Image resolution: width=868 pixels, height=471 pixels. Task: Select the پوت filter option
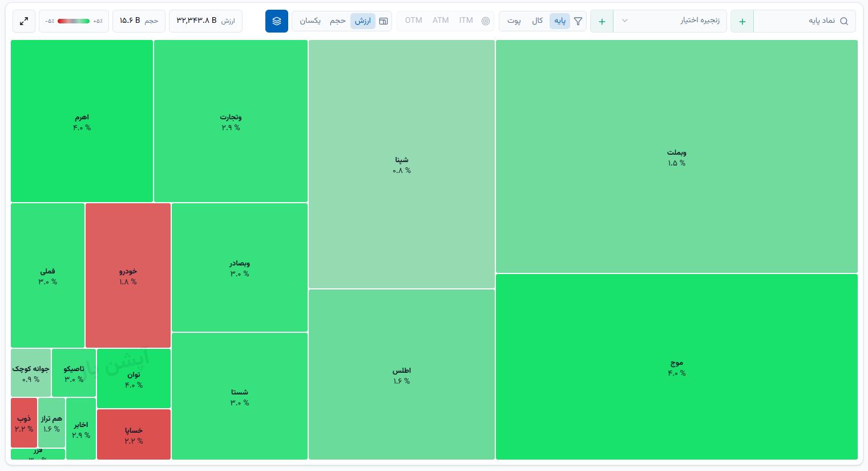tap(514, 21)
